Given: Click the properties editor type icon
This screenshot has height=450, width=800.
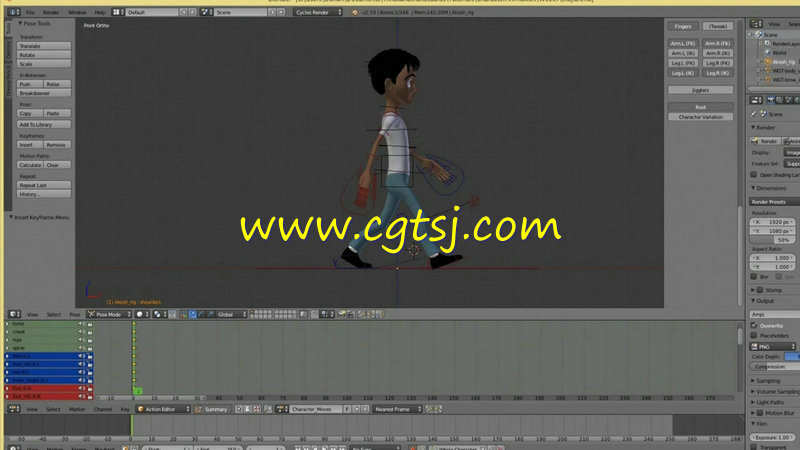Looking at the screenshot, I should (x=756, y=100).
